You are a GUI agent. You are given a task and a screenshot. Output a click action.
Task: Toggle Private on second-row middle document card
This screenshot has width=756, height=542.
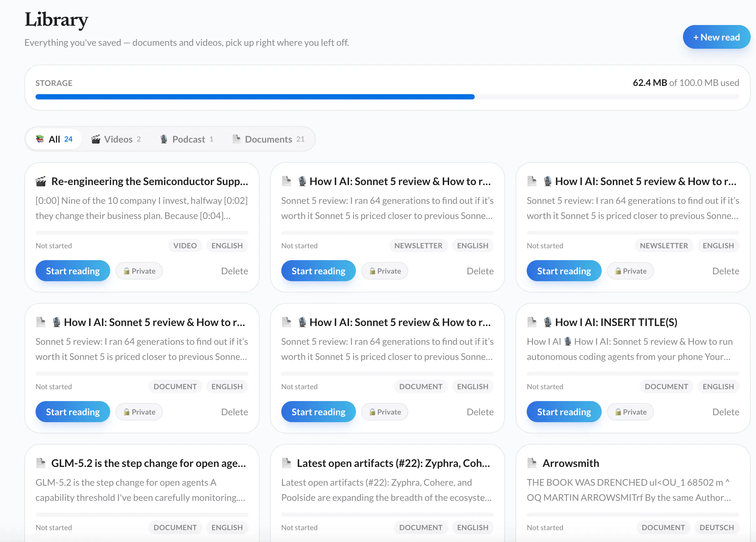385,412
